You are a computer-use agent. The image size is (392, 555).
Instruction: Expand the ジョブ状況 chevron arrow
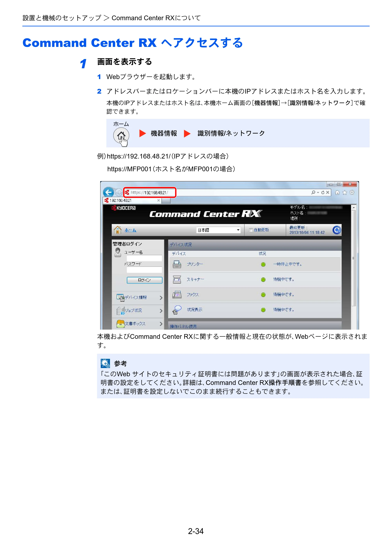[161, 311]
